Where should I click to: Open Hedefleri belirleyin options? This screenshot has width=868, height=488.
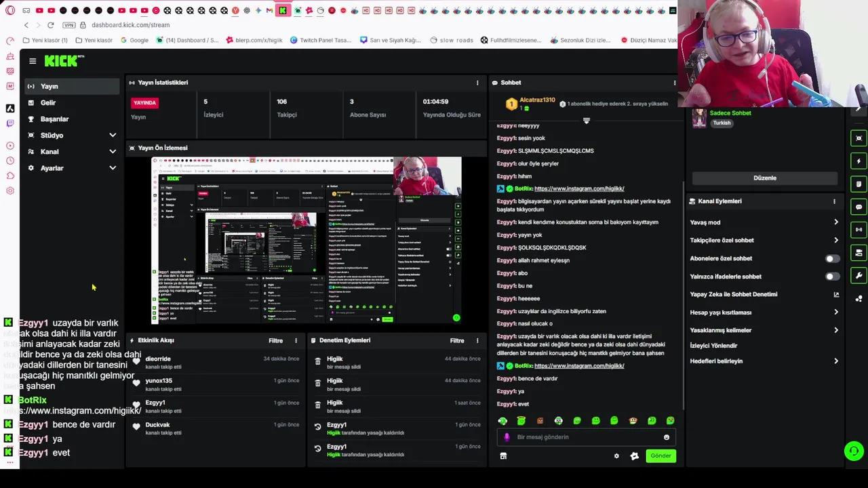[764, 361]
